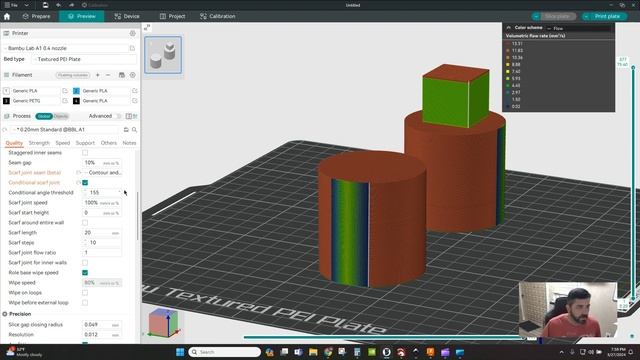Enable Wipe before external loop
This screenshot has height=360, width=640.
click(85, 302)
